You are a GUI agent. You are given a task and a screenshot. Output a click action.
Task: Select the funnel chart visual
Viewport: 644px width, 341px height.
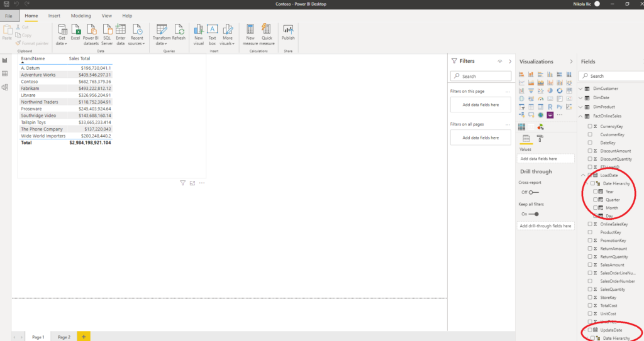(x=531, y=90)
